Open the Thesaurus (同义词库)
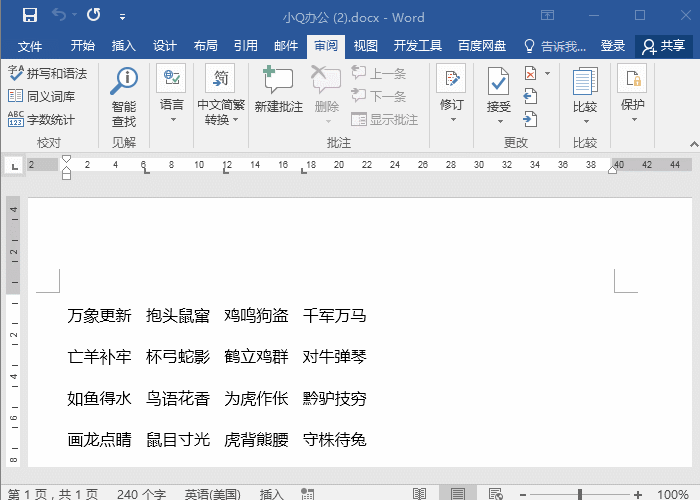This screenshot has height=500, width=700. [x=41, y=96]
